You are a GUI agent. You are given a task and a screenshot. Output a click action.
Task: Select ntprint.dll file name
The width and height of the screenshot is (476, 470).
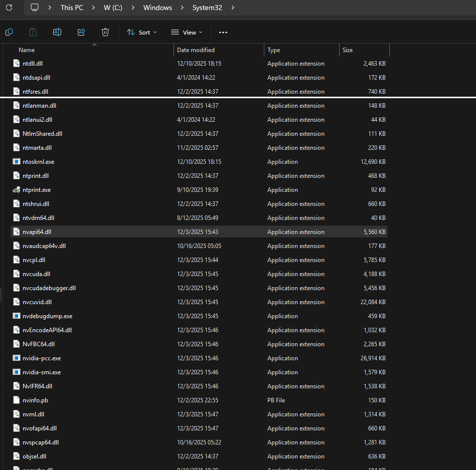pos(36,176)
